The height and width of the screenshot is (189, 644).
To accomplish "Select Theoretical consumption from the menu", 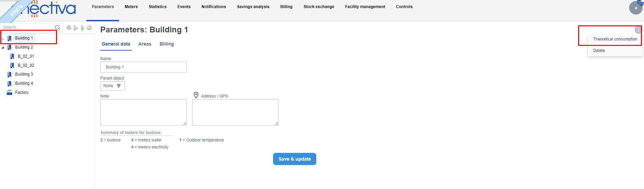I will pos(615,39).
